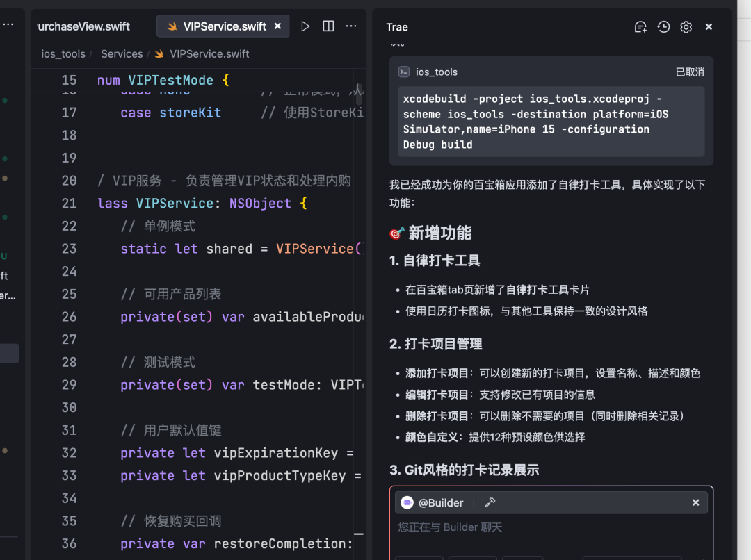751x560 pixels.
Task: Click the '删除打卡项目' bullet item
Action: [x=545, y=416]
